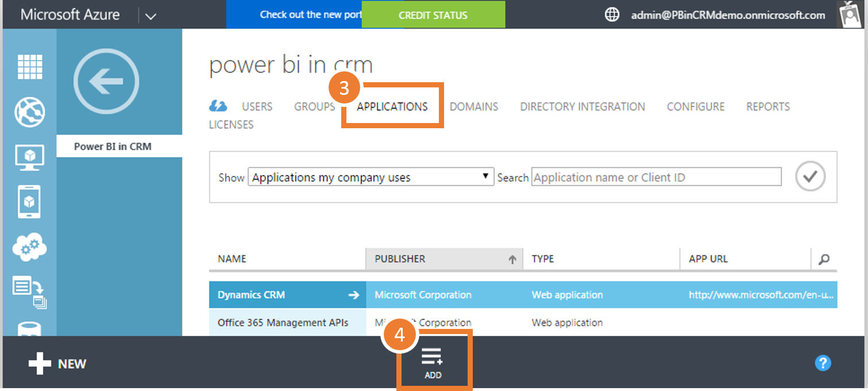Viewport: 868px width, 391px height.
Task: Click the globe language icon
Action: coord(612,15)
